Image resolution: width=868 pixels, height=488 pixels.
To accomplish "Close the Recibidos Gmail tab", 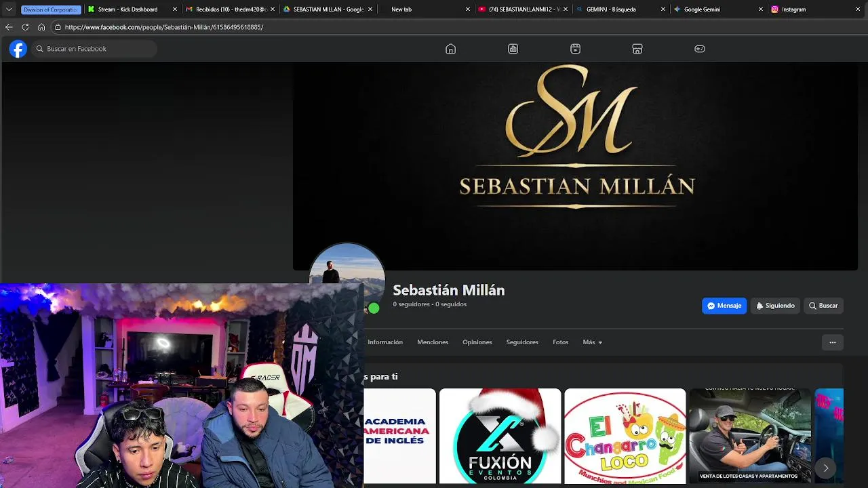I will pyautogui.click(x=273, y=9).
